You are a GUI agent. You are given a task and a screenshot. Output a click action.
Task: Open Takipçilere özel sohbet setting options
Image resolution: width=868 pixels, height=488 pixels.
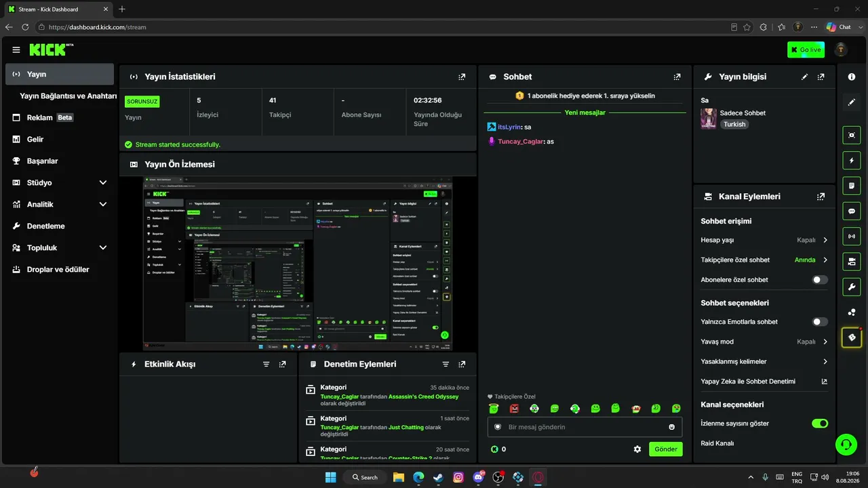click(x=764, y=260)
